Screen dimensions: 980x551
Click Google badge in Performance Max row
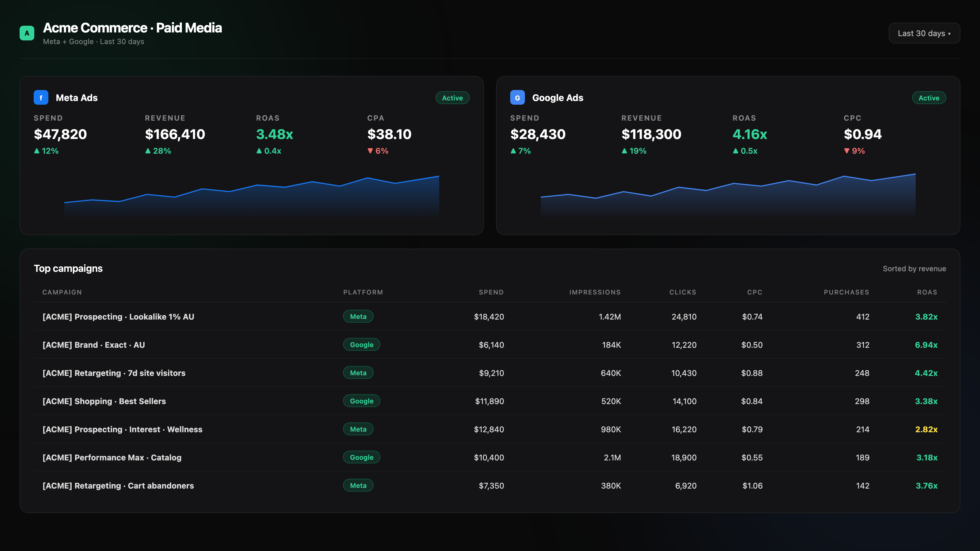[x=361, y=457]
